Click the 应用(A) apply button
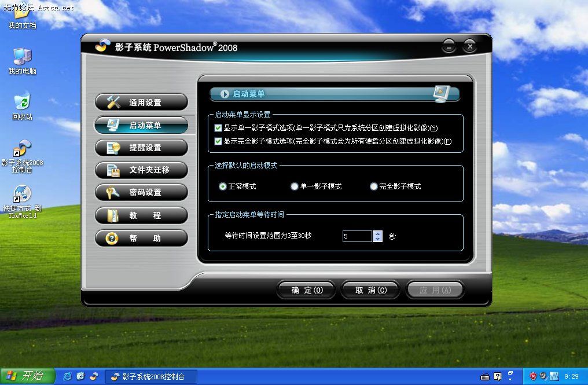 [x=435, y=290]
